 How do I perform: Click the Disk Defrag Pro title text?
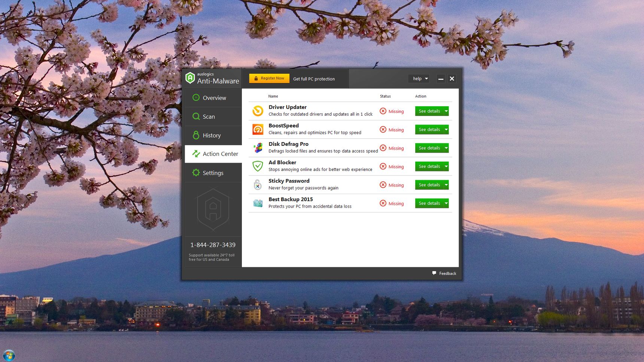(288, 144)
